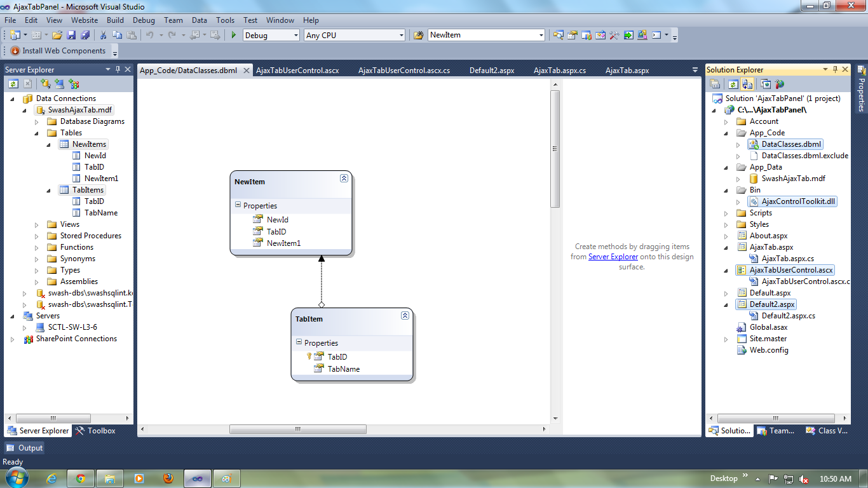This screenshot has height=488, width=868.
Task: Click the Cut scissors icon
Action: pyautogui.click(x=104, y=35)
